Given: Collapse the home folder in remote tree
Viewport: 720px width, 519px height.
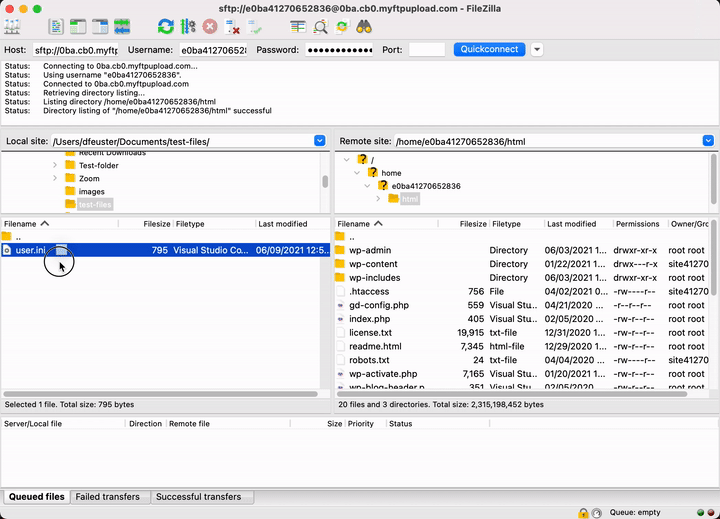Looking at the screenshot, I should [x=357, y=173].
